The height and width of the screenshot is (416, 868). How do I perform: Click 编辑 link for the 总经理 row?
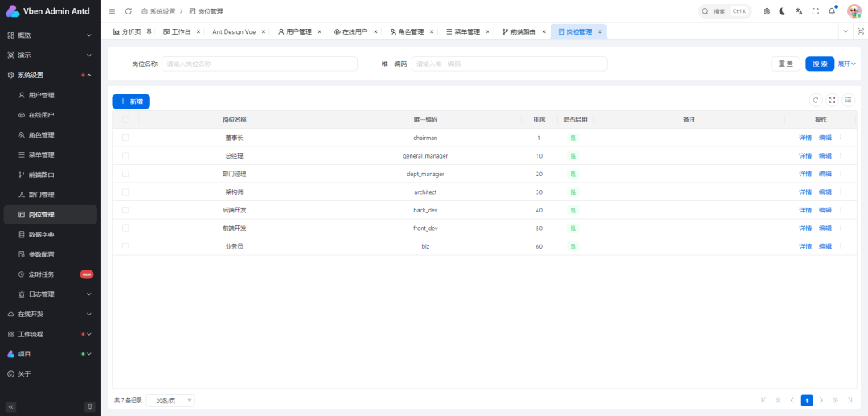pyautogui.click(x=825, y=156)
